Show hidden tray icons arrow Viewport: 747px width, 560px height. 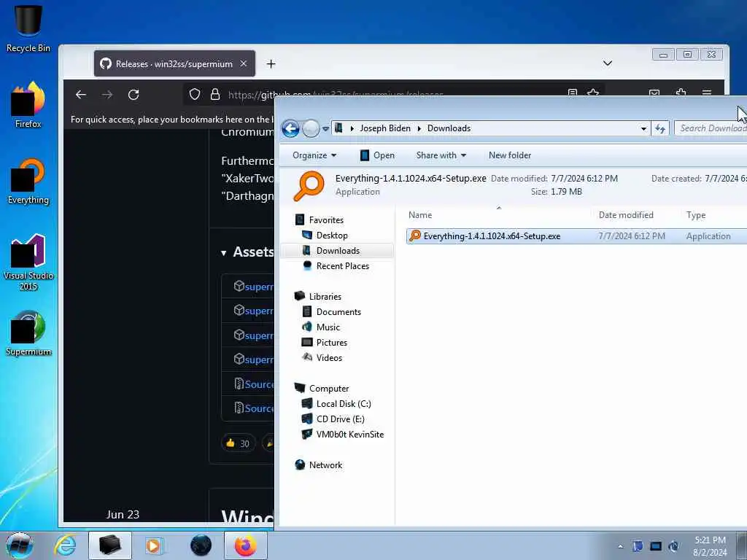[x=620, y=546]
